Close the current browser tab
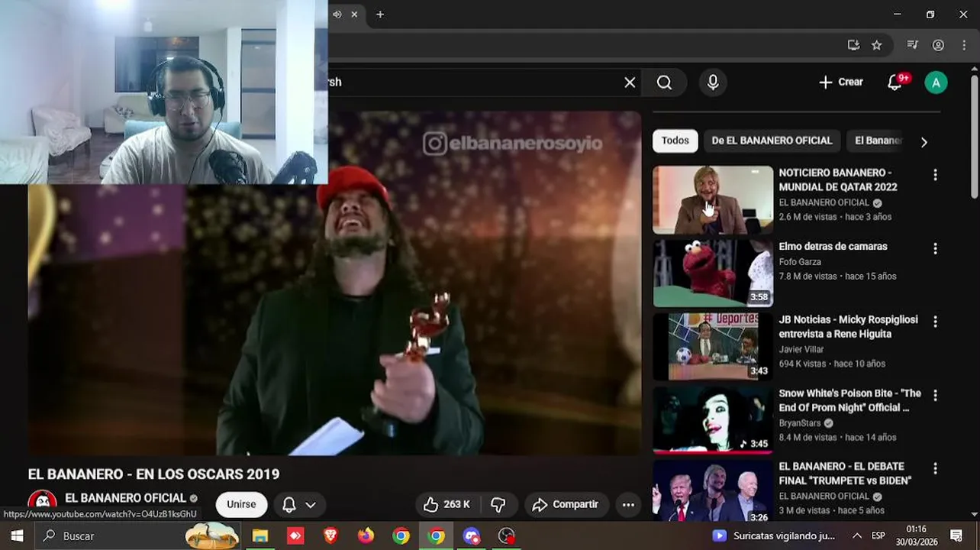Screen dimensions: 980x550 (354, 15)
